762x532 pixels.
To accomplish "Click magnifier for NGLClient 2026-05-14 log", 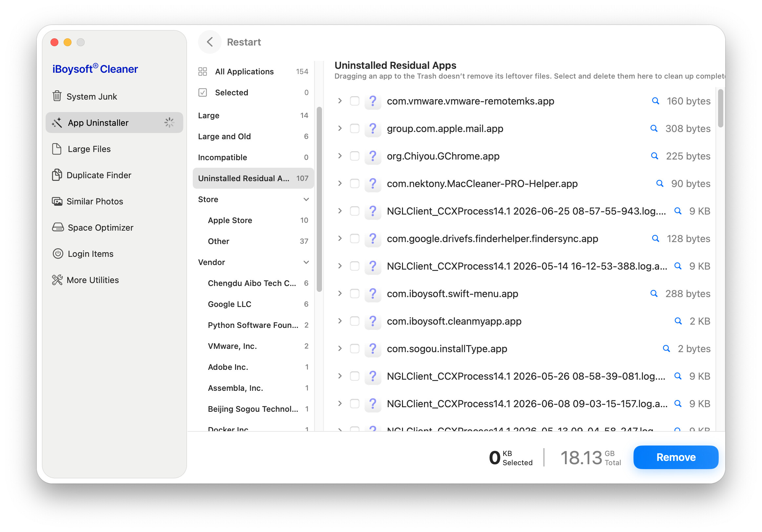I will (x=678, y=266).
